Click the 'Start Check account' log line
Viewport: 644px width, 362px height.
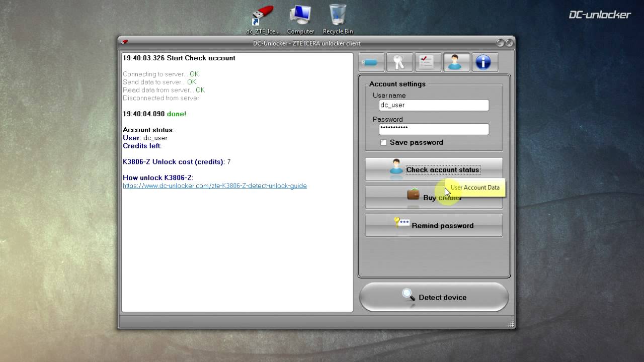(x=179, y=58)
